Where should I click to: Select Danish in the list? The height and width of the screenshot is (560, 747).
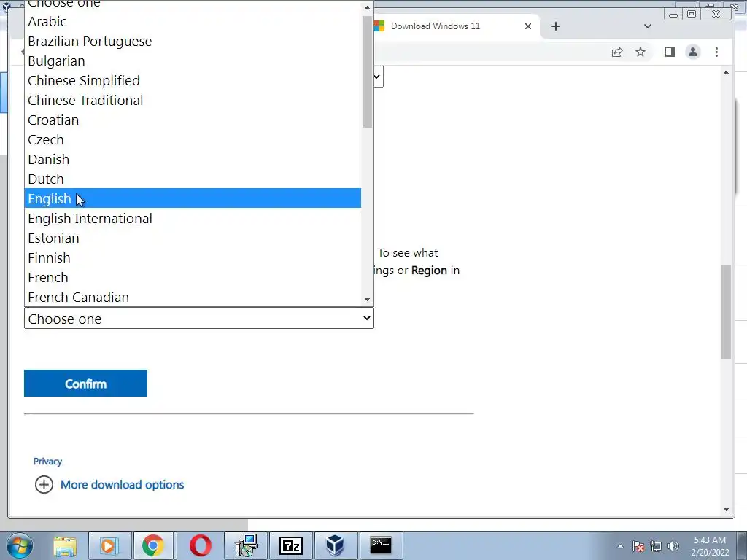(x=193, y=160)
